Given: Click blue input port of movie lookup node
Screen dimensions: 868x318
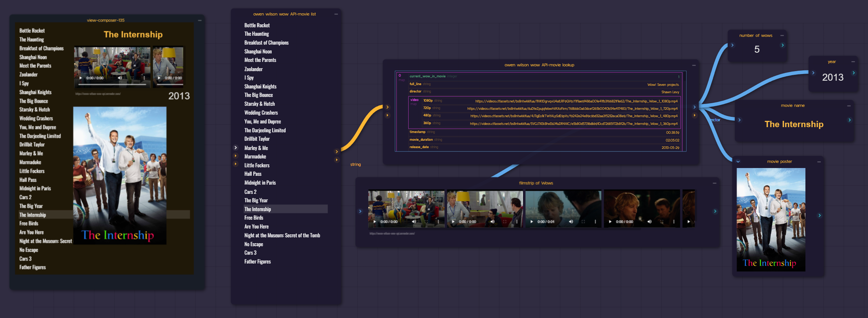Looking at the screenshot, I should [387, 107].
